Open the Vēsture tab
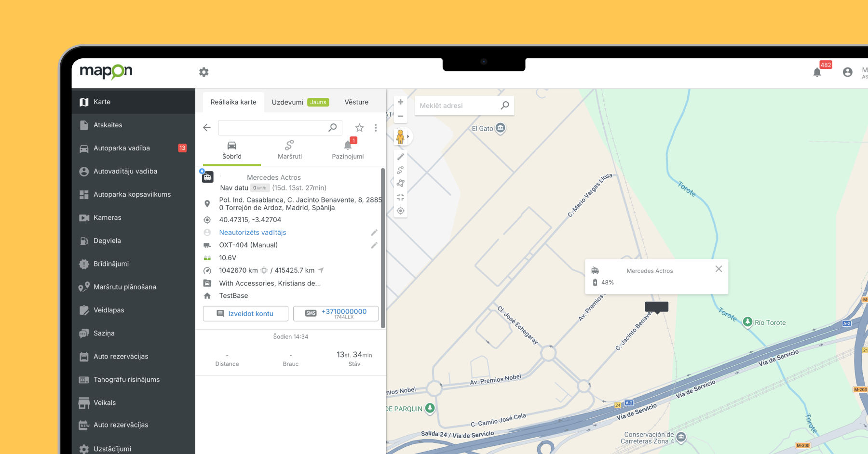Image resolution: width=868 pixels, height=454 pixels. tap(356, 102)
